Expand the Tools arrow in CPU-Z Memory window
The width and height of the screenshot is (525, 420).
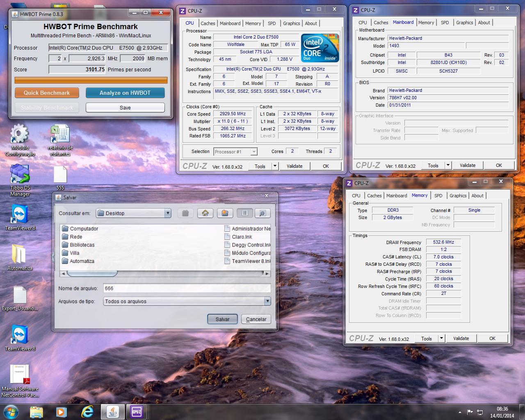[x=441, y=338]
